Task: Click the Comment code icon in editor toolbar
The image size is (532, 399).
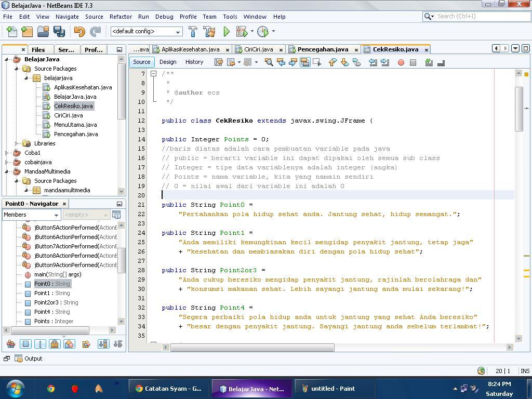Action: (429, 62)
